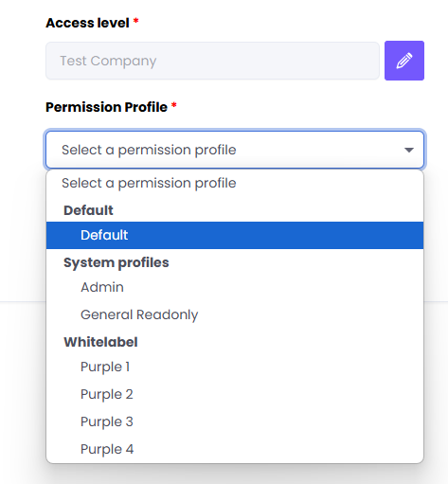Click the Whitelabel group header

pyautogui.click(x=100, y=342)
